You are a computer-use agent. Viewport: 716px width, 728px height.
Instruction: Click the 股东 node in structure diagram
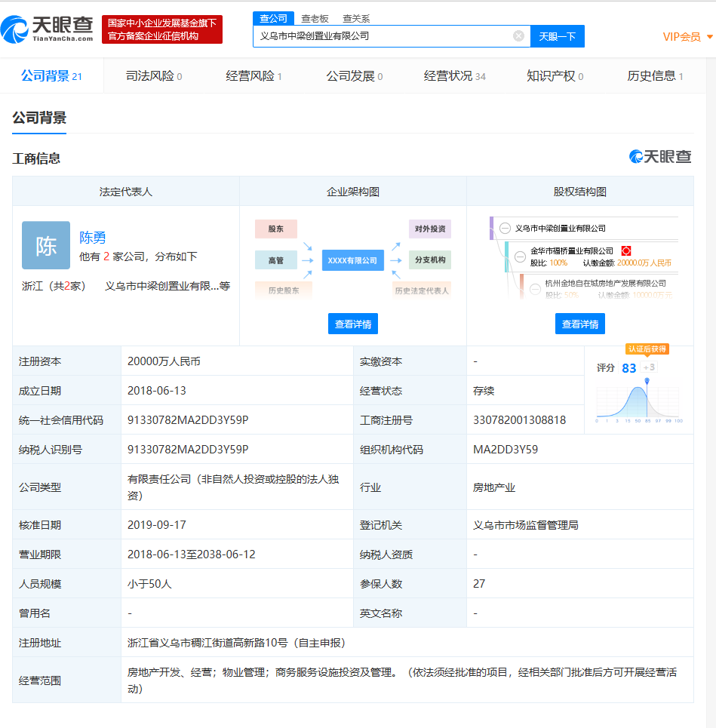pos(276,229)
